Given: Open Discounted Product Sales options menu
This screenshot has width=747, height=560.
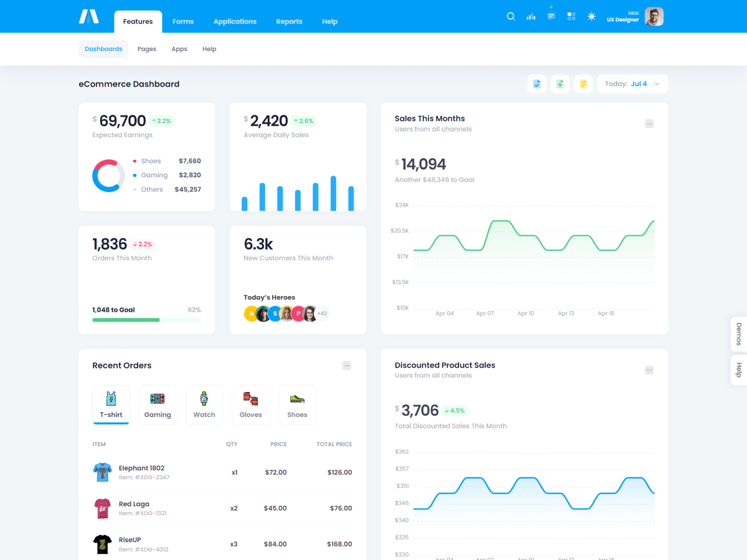Looking at the screenshot, I should click(x=649, y=370).
